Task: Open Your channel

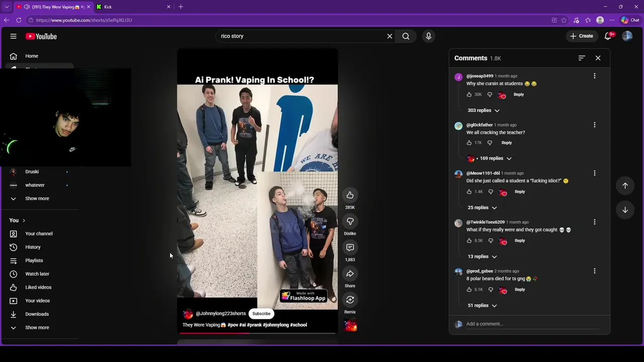Action: coord(39,234)
